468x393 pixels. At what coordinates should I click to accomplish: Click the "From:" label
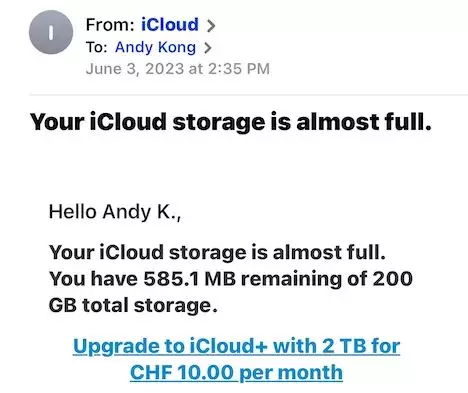[110, 25]
